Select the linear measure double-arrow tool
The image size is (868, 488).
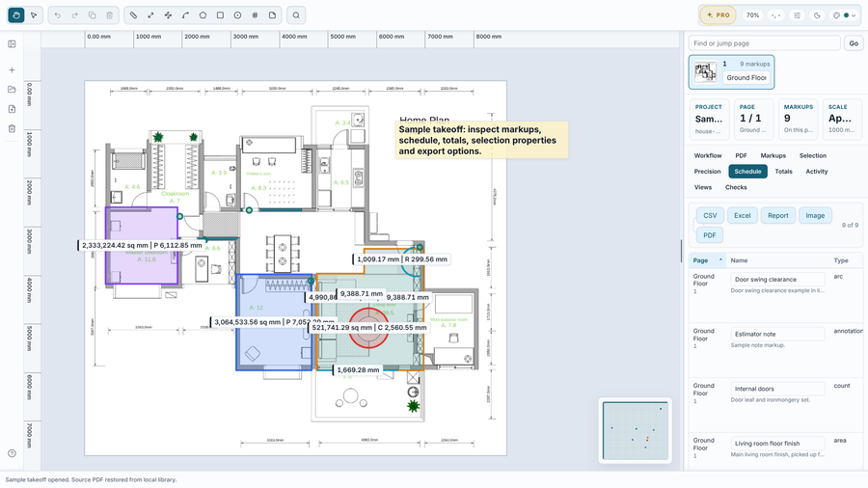click(x=150, y=15)
